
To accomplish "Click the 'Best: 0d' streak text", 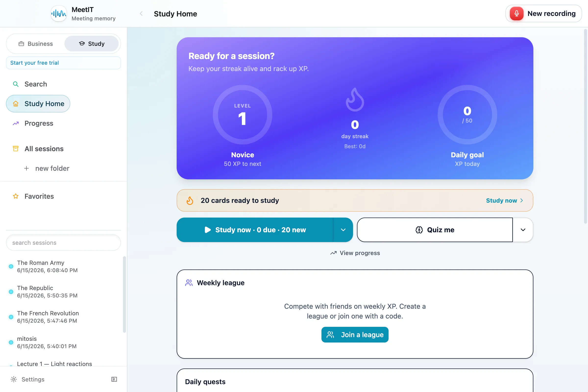I will (x=355, y=146).
